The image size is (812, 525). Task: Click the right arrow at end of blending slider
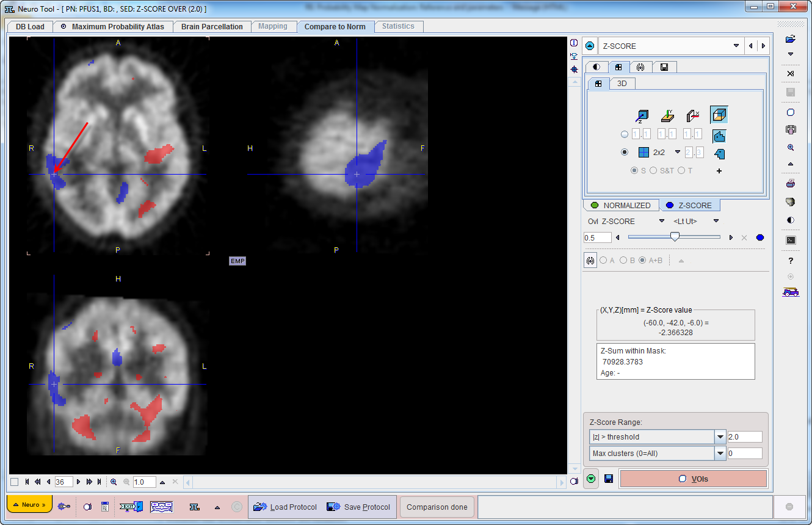click(731, 237)
